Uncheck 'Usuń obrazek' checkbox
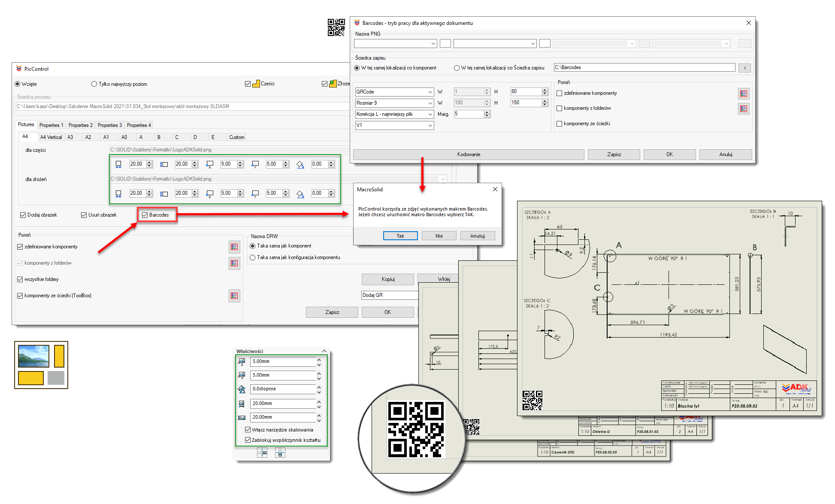 pos(84,215)
